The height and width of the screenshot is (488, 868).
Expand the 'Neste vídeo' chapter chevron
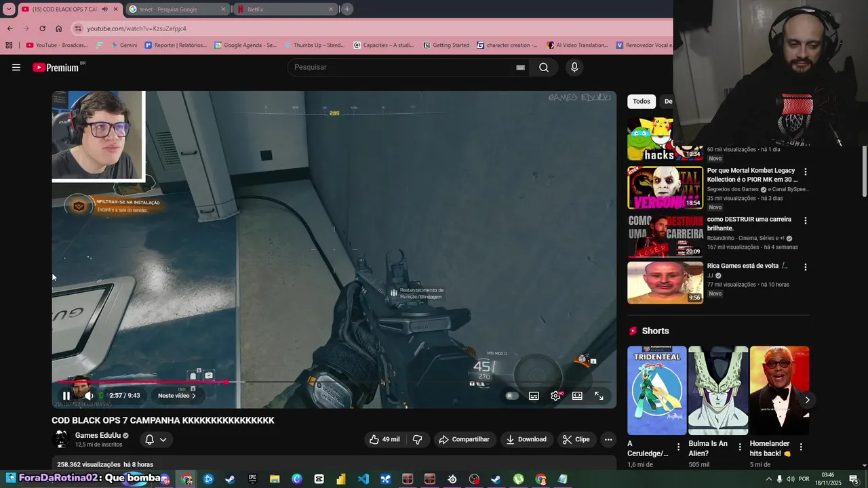[x=193, y=396]
